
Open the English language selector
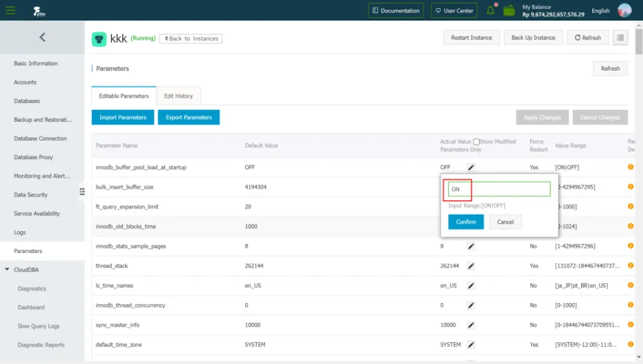[x=600, y=11]
